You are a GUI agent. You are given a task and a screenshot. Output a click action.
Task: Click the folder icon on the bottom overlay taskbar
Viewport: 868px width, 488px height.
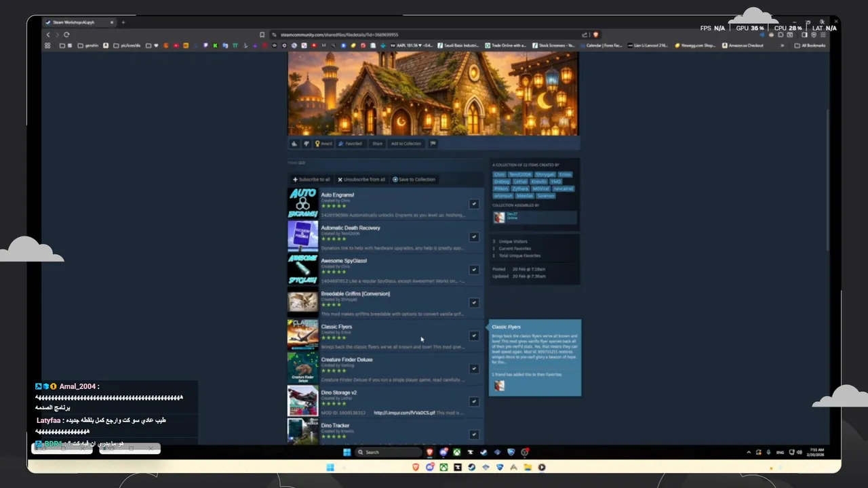point(528,467)
